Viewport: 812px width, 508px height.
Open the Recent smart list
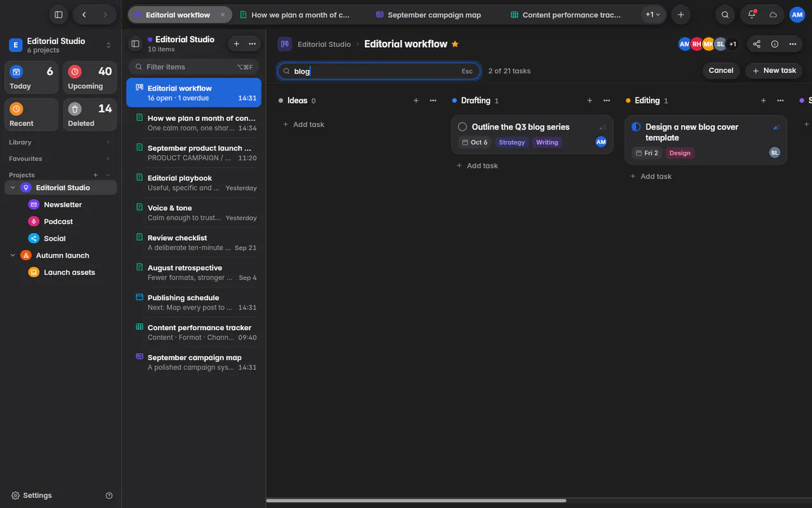[32, 114]
